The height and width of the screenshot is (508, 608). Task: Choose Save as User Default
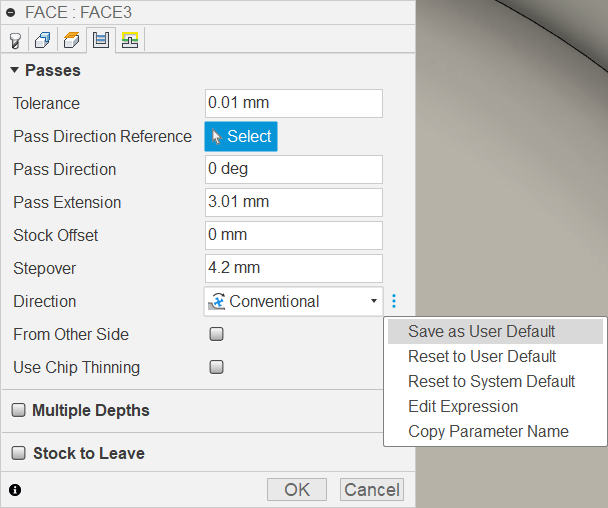coord(481,331)
